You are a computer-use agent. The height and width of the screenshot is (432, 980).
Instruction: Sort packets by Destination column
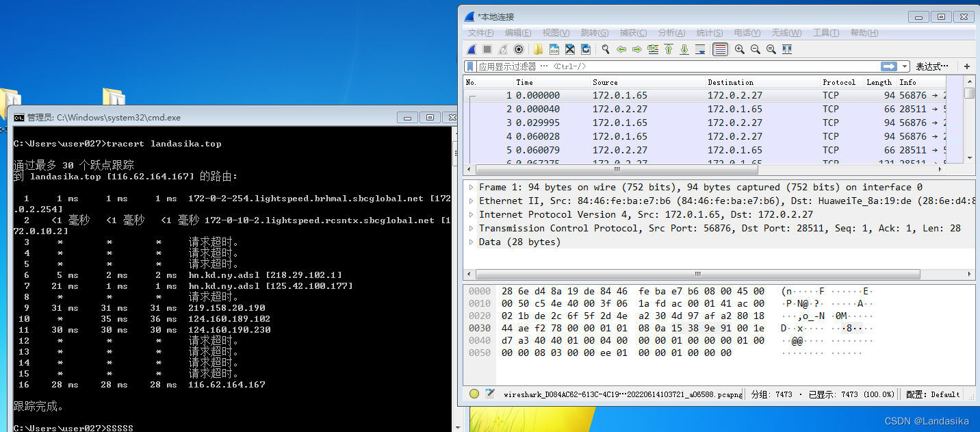click(x=763, y=82)
